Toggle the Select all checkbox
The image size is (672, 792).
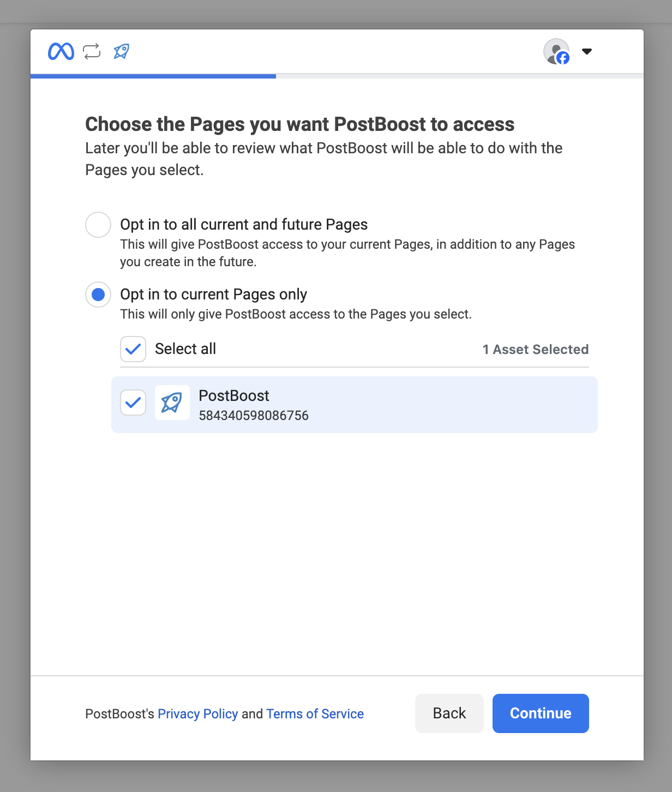133,349
